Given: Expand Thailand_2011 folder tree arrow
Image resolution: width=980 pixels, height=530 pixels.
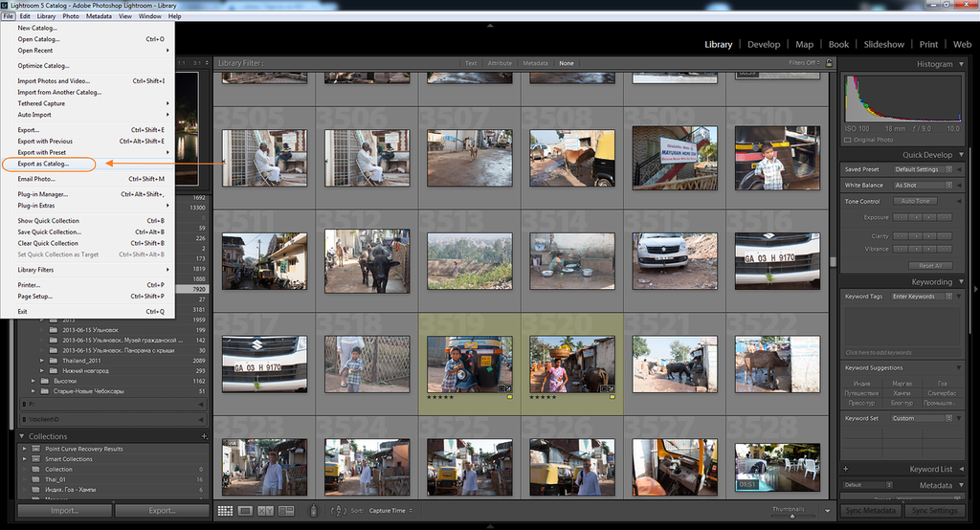Looking at the screenshot, I should (x=42, y=361).
